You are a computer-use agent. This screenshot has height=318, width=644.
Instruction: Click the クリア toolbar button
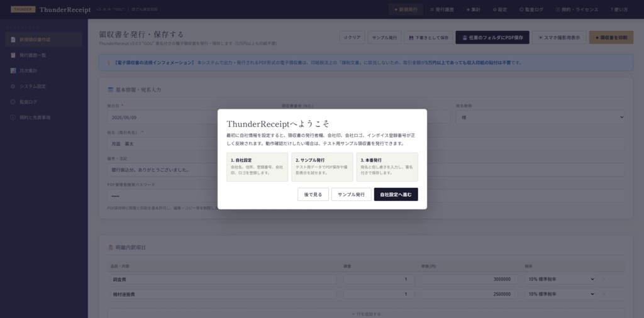[352, 37]
